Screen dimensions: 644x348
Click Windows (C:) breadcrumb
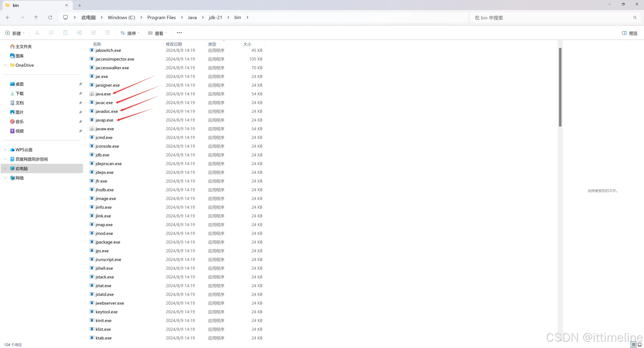[x=121, y=17]
